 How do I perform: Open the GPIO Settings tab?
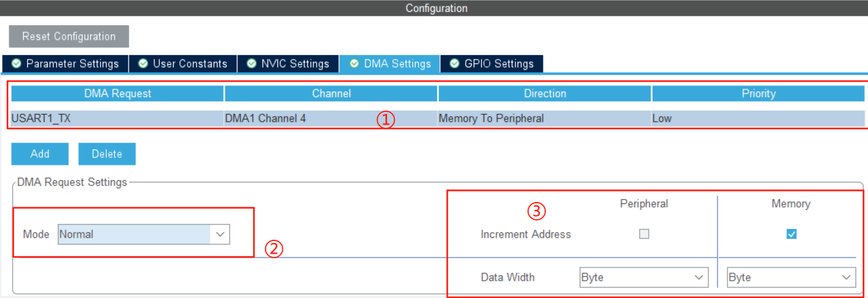[x=492, y=64]
